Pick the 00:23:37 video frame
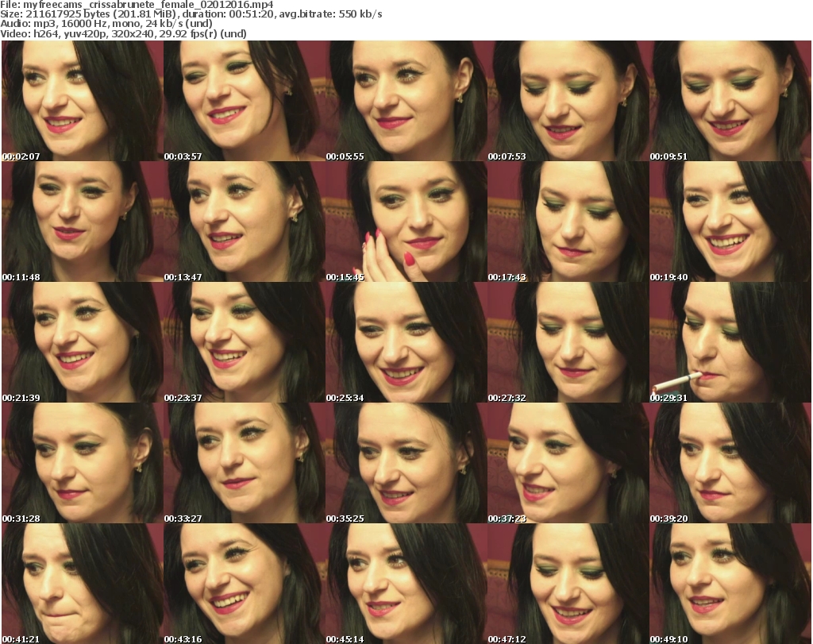 coord(245,343)
